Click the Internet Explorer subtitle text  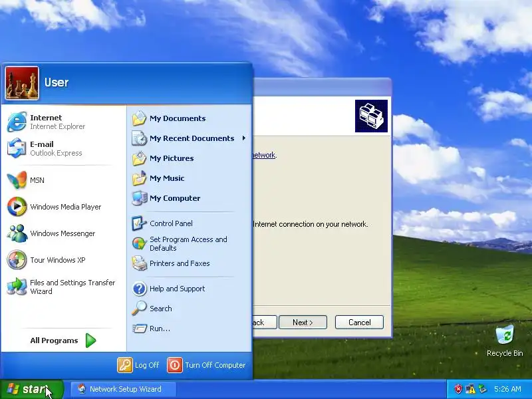[x=58, y=126]
